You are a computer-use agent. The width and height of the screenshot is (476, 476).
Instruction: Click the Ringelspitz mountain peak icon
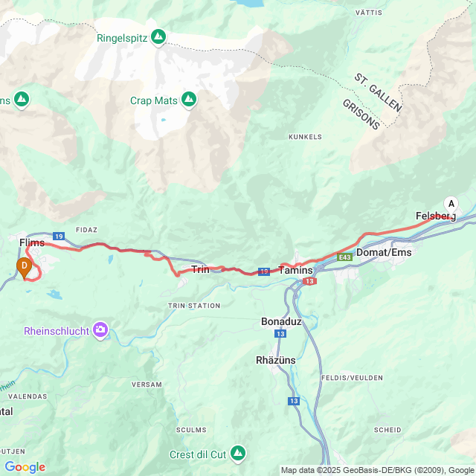[x=158, y=37]
